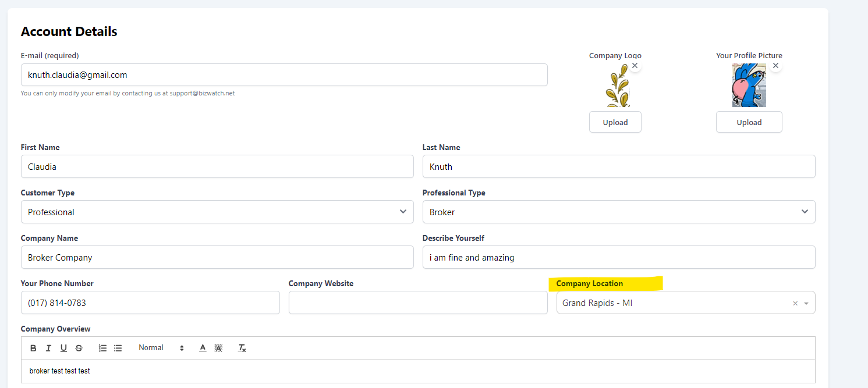
Task: Click the Describe Yourself text field
Action: [618, 257]
